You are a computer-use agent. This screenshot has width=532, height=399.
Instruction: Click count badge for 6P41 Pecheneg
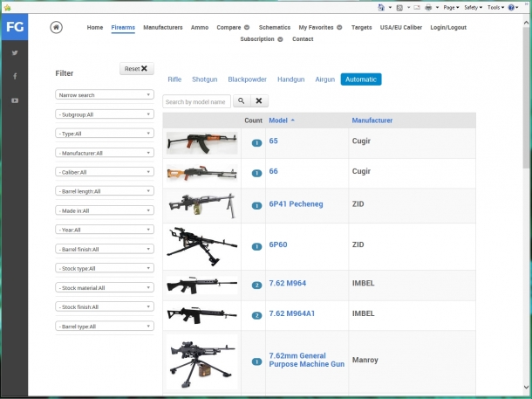[x=256, y=206]
